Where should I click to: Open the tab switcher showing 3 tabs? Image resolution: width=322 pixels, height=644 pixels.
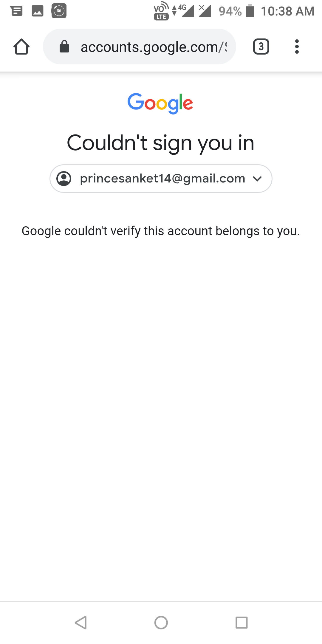pos(261,47)
